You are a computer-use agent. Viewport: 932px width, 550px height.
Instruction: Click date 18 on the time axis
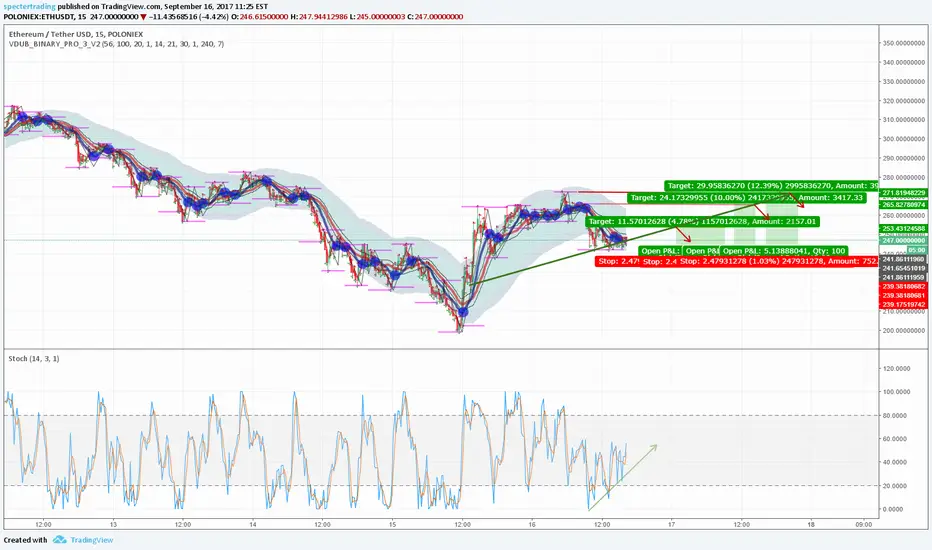pos(811,524)
